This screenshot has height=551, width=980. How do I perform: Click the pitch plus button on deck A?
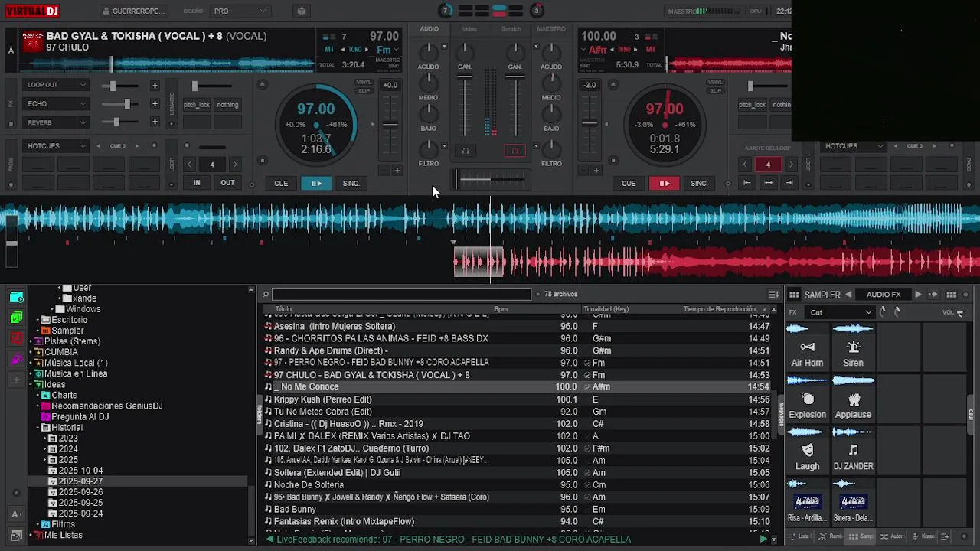click(x=397, y=170)
